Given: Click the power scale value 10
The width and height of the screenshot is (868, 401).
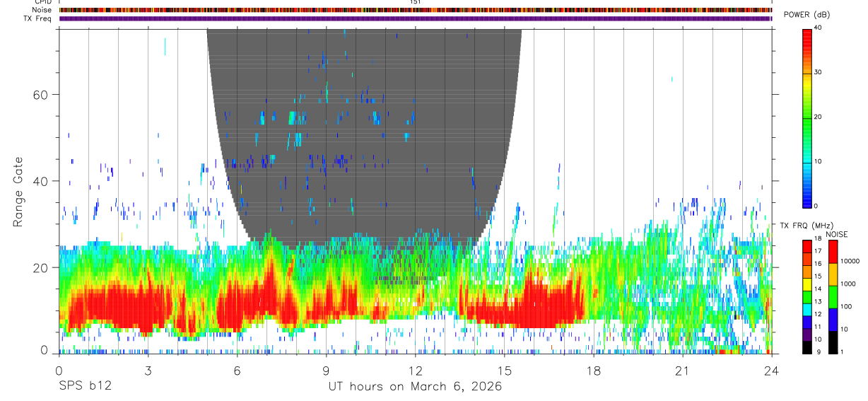Looking at the screenshot, I should click(x=817, y=161).
